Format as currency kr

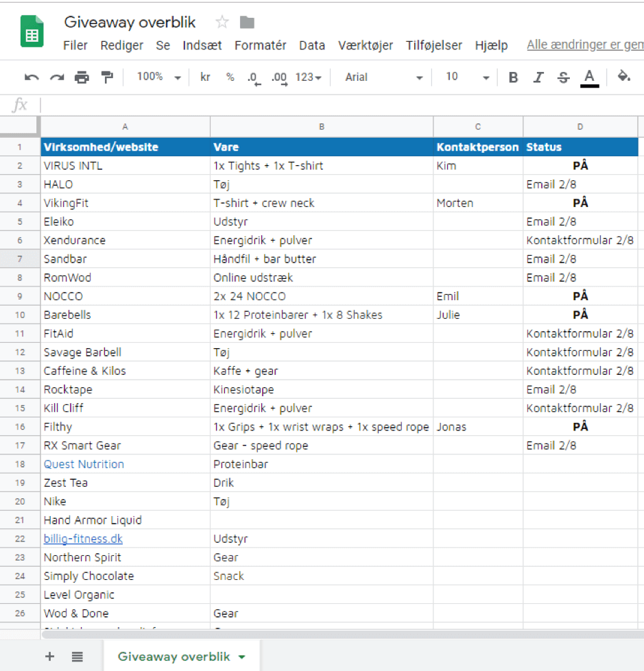(205, 77)
